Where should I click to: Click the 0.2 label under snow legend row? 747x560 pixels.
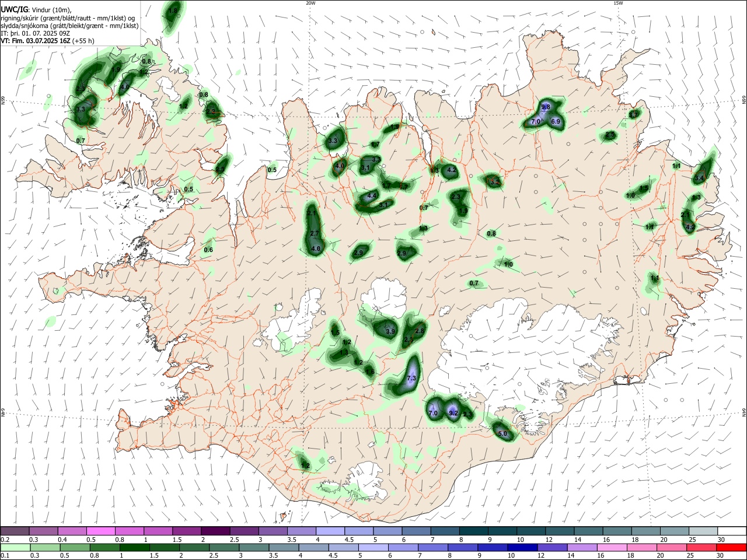pyautogui.click(x=5, y=540)
